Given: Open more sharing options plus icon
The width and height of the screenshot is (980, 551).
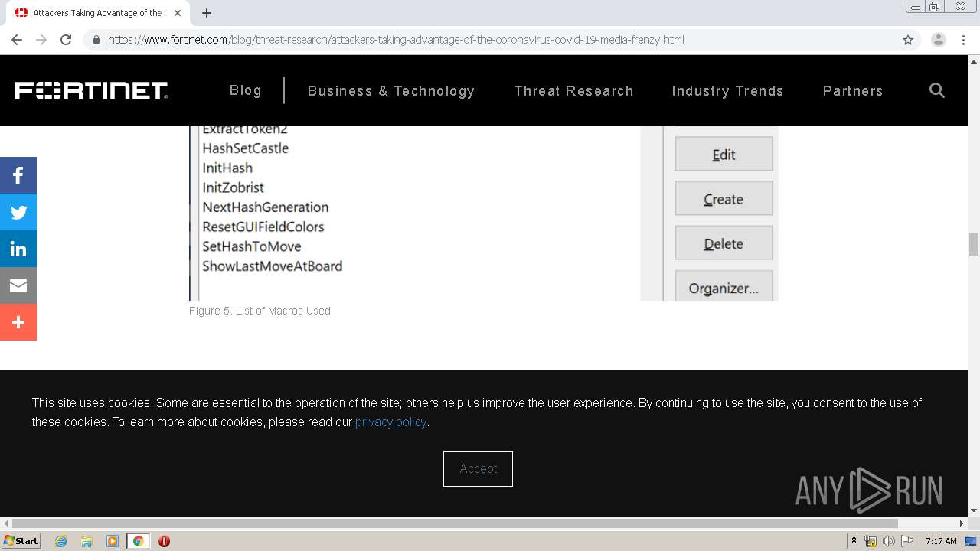Looking at the screenshot, I should click(x=18, y=322).
